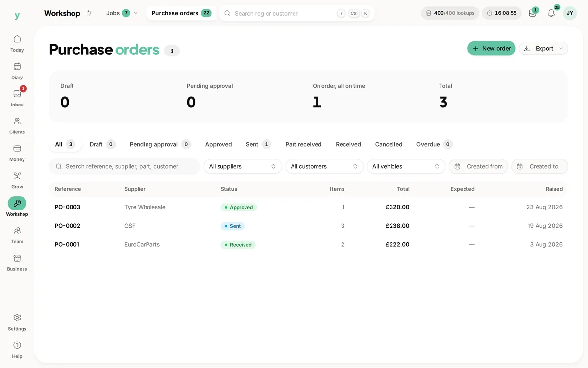
Task: Open the All customers dropdown
Action: (x=324, y=166)
